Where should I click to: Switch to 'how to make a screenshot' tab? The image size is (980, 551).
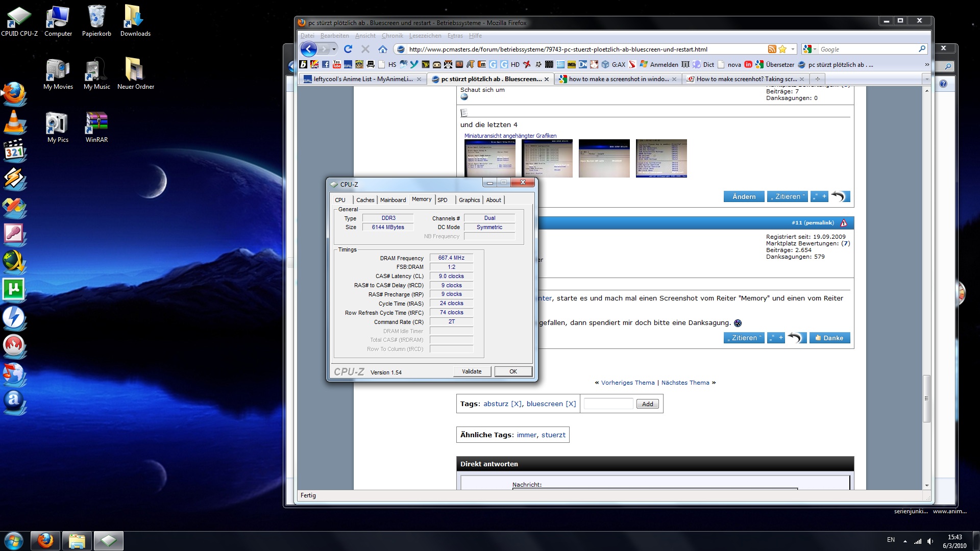618,79
